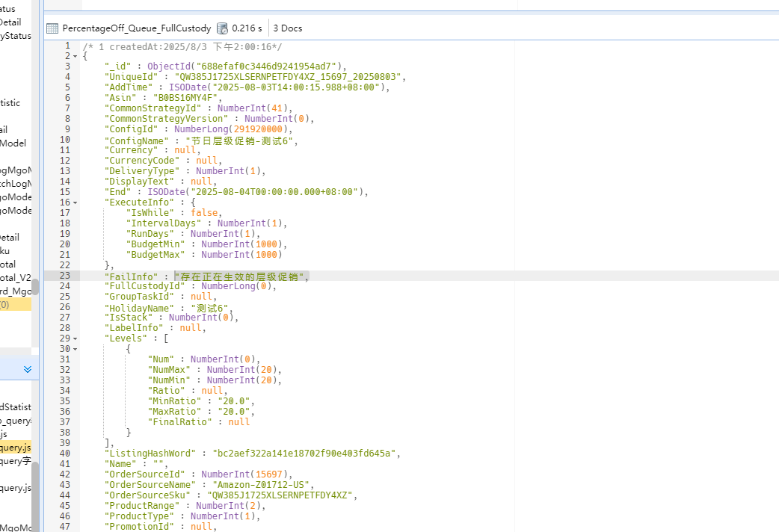Viewport: 779px width, 532px height.
Task: Expand the left panel double-chevron
Action: pyautogui.click(x=28, y=369)
